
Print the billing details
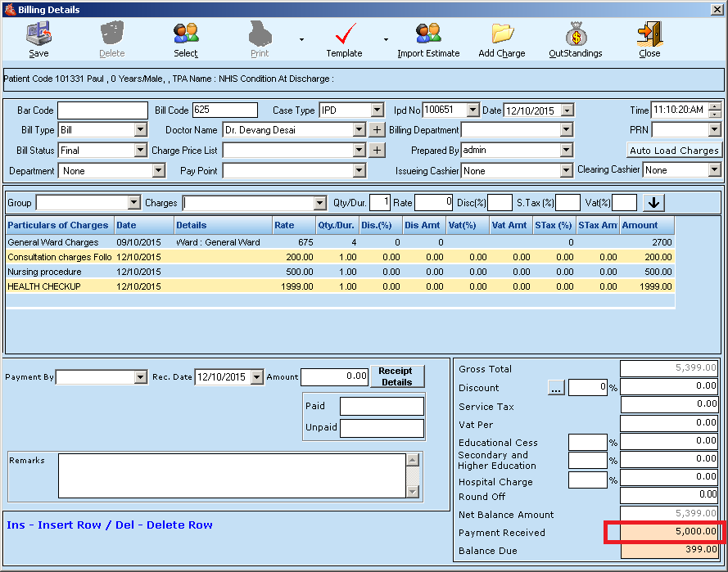point(259,38)
